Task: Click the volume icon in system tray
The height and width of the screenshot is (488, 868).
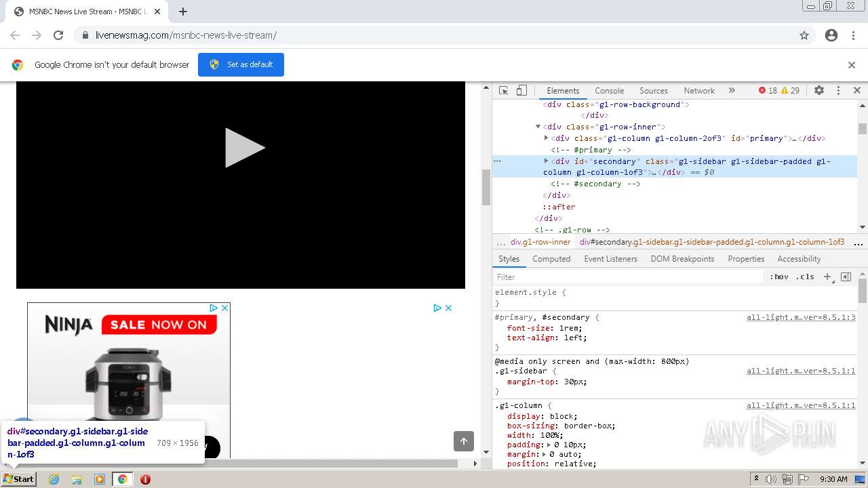Action: [x=771, y=479]
